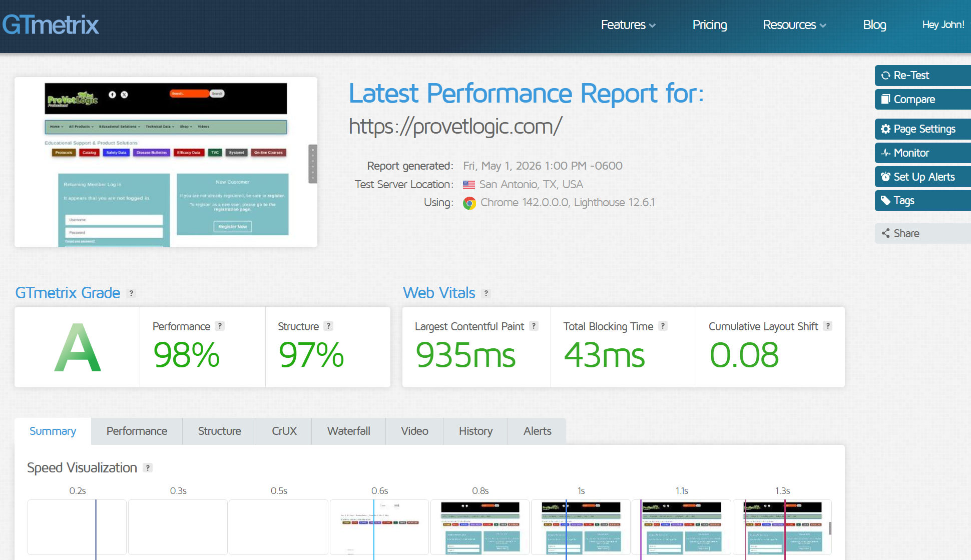Click the GTmetrix logo

tap(51, 25)
